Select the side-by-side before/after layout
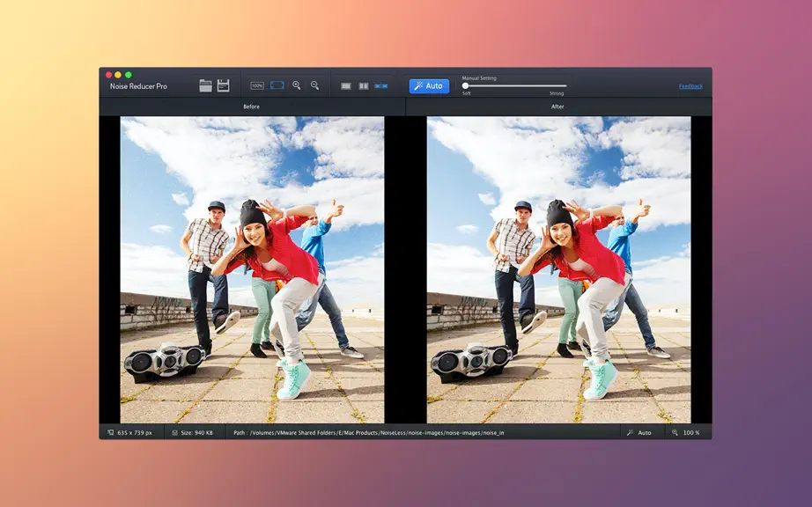This screenshot has width=812, height=507. point(381,86)
